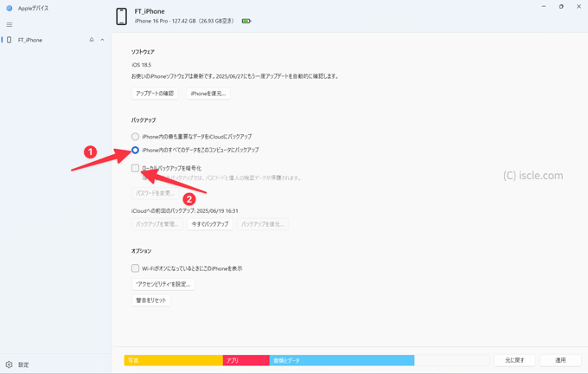588x374 pixels.
Task: Click 元に戻す button
Action: (514, 360)
